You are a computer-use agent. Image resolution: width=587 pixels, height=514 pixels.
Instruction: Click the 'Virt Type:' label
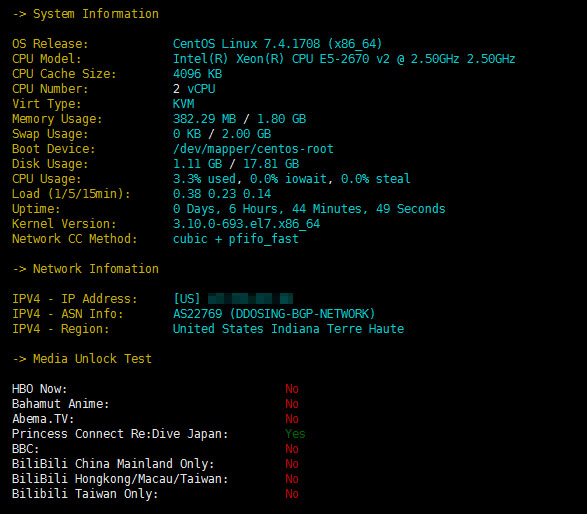(47, 104)
